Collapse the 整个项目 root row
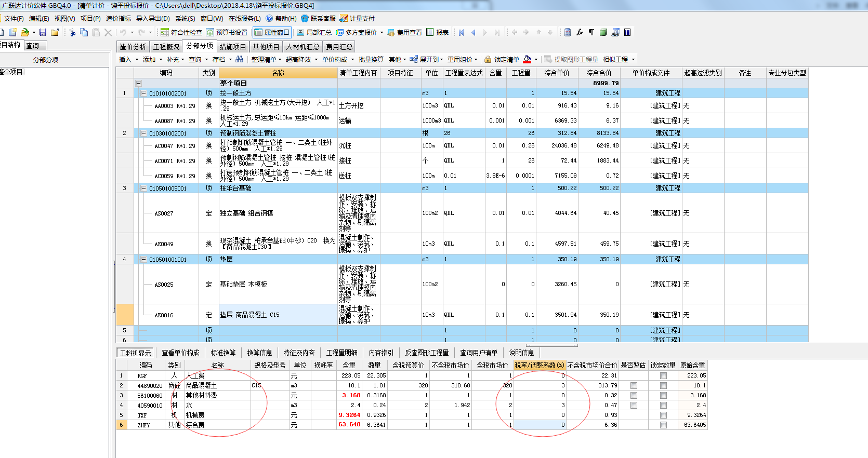Viewport: 868px width, 458px height. 138,83
